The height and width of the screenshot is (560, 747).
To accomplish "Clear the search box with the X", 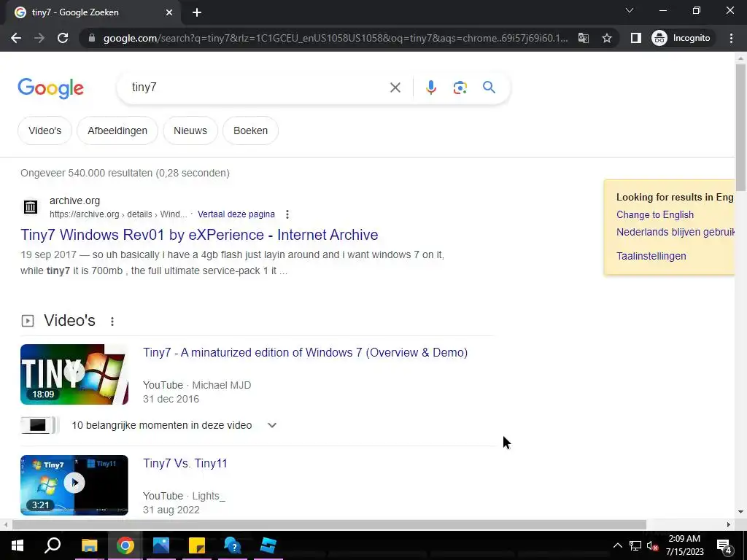I will (395, 87).
